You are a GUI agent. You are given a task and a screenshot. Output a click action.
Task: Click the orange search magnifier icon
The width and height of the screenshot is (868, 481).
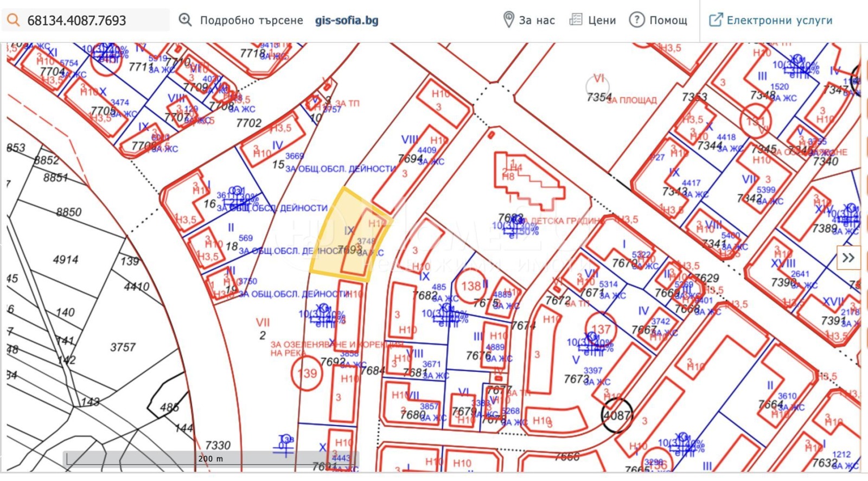click(13, 21)
